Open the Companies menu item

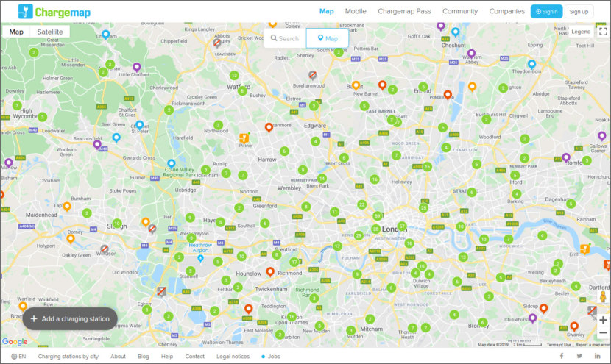(x=506, y=11)
